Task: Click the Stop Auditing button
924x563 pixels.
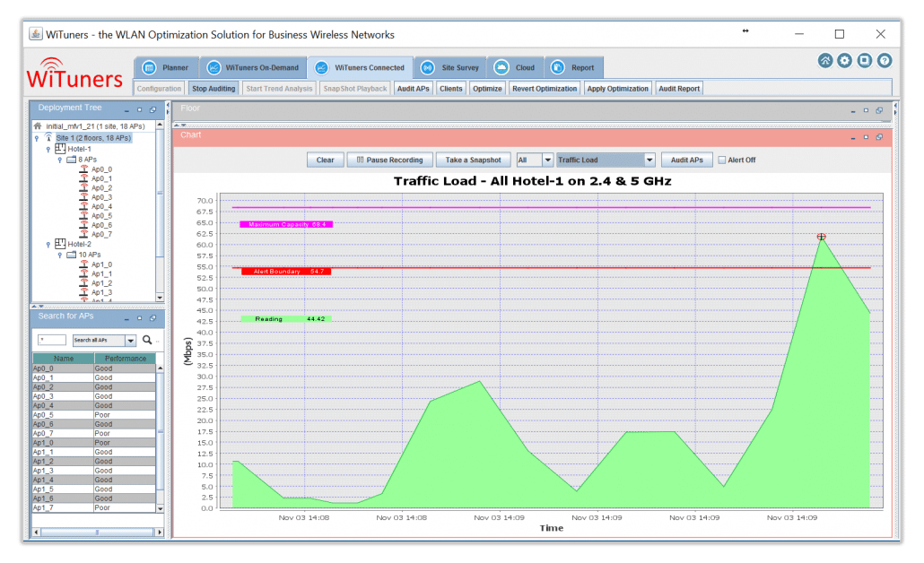Action: 214,89
